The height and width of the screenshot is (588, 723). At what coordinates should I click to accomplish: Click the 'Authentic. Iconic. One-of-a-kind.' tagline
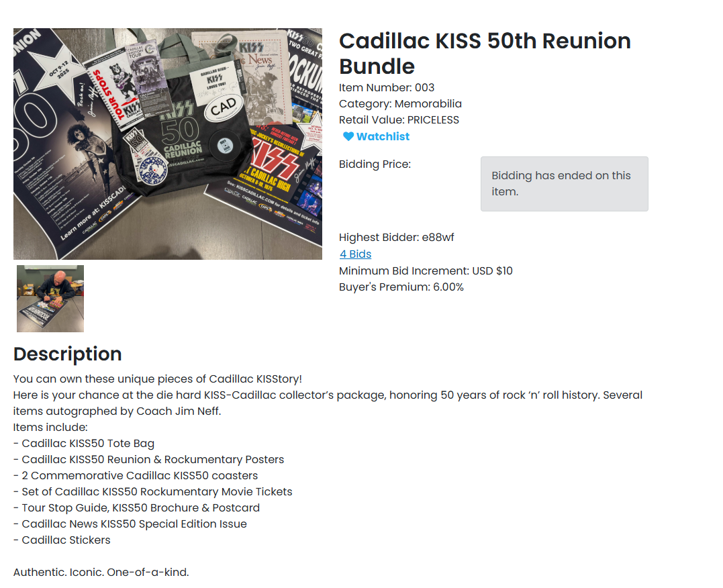click(101, 573)
